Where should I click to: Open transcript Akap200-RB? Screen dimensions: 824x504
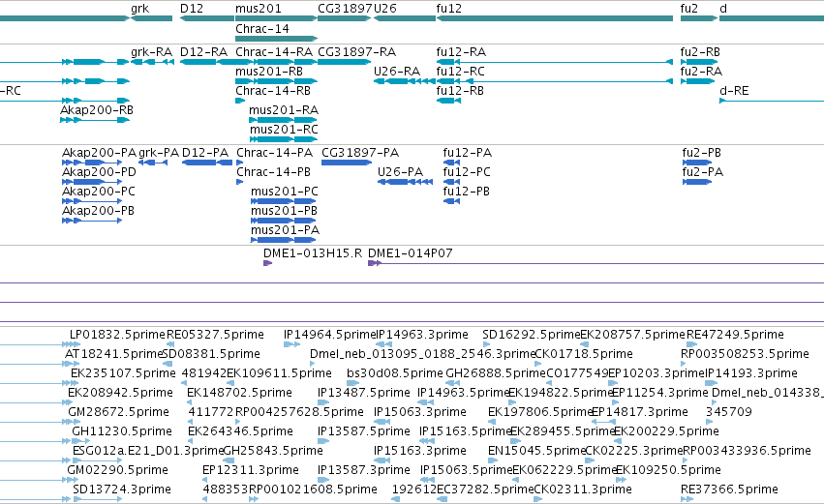pyautogui.click(x=97, y=110)
